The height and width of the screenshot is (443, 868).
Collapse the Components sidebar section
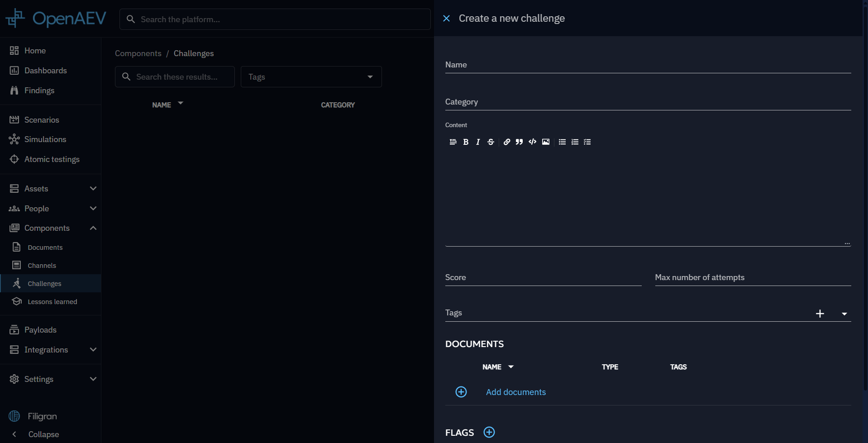[93, 228]
